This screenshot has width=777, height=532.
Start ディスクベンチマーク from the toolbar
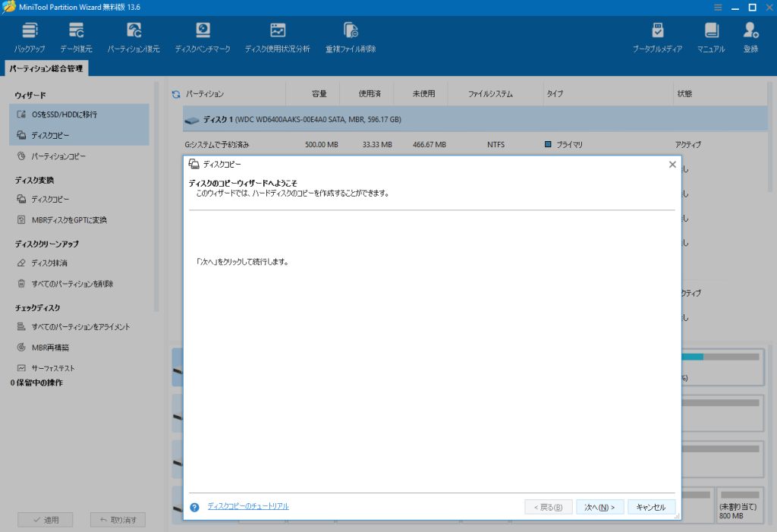pyautogui.click(x=202, y=38)
